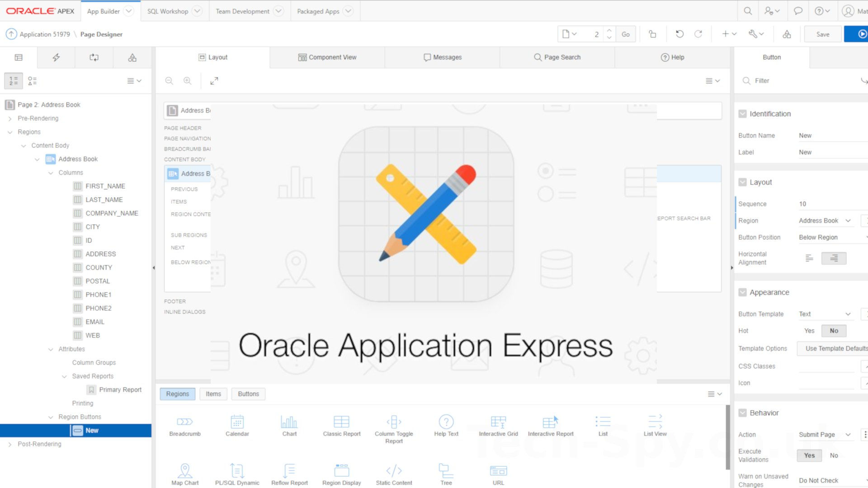This screenshot has width=868, height=488.
Task: Collapse the Behavior section
Action: [742, 413]
